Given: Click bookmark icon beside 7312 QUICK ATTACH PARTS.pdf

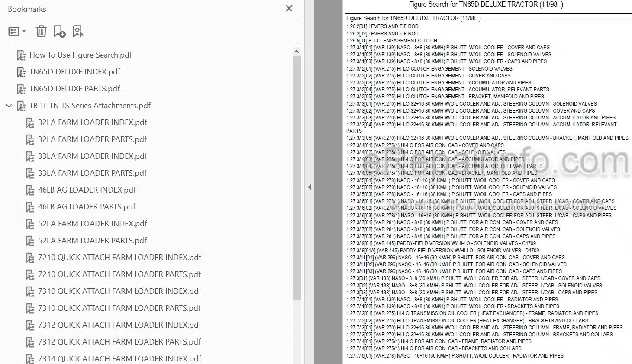Looking at the screenshot, I should [30, 342].
